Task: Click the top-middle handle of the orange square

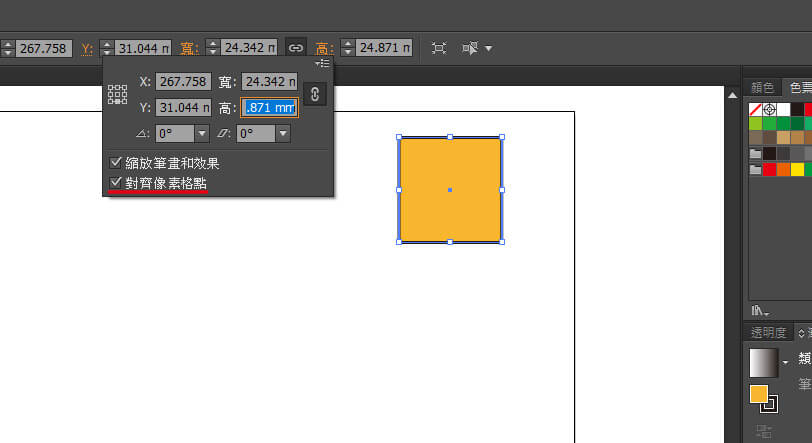Action: click(x=450, y=137)
